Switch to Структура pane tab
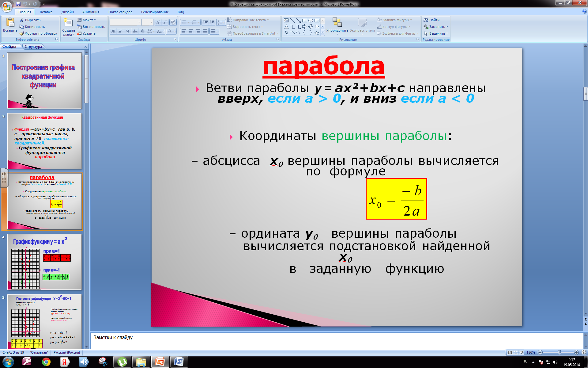The width and height of the screenshot is (588, 368). [x=33, y=47]
